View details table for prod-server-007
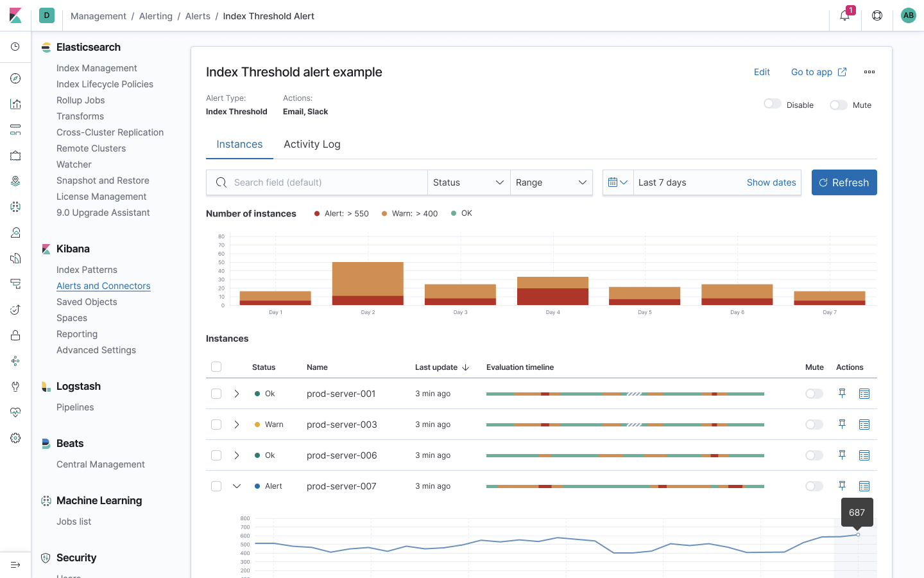The image size is (924, 578). click(864, 486)
